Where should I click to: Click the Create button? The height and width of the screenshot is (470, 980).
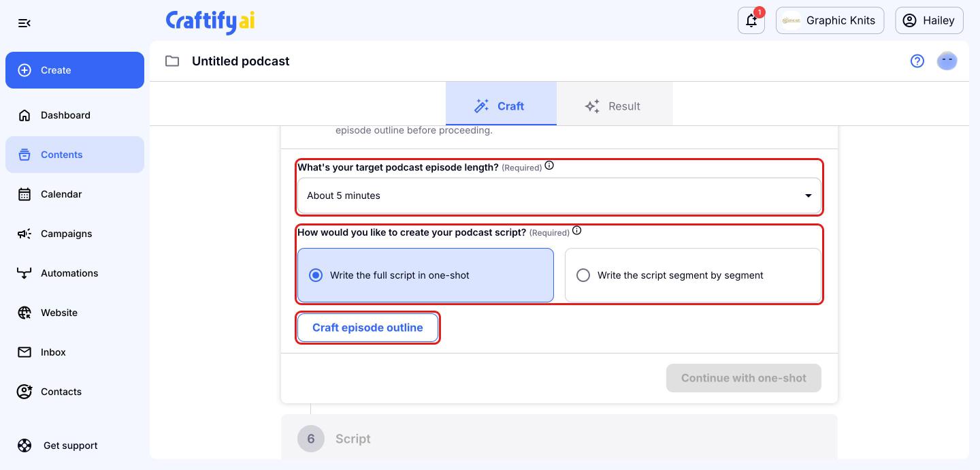(x=75, y=70)
